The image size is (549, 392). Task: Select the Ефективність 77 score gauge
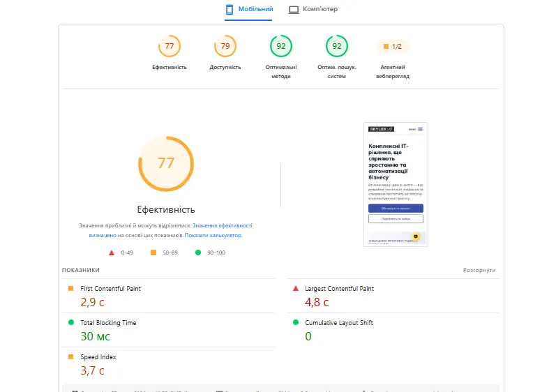coord(170,46)
